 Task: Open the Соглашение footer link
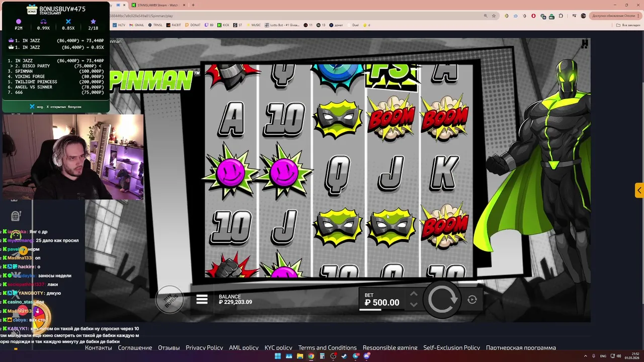click(135, 347)
